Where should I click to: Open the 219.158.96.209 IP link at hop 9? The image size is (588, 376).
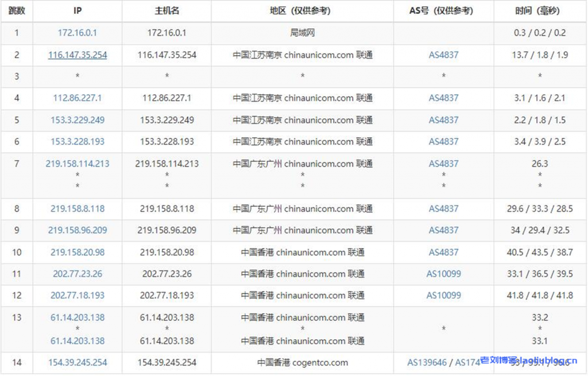tap(77, 230)
